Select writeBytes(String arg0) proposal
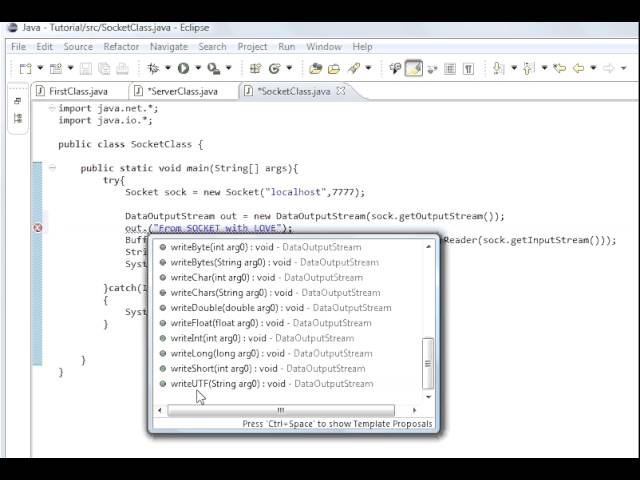The image size is (640, 480). [x=288, y=262]
